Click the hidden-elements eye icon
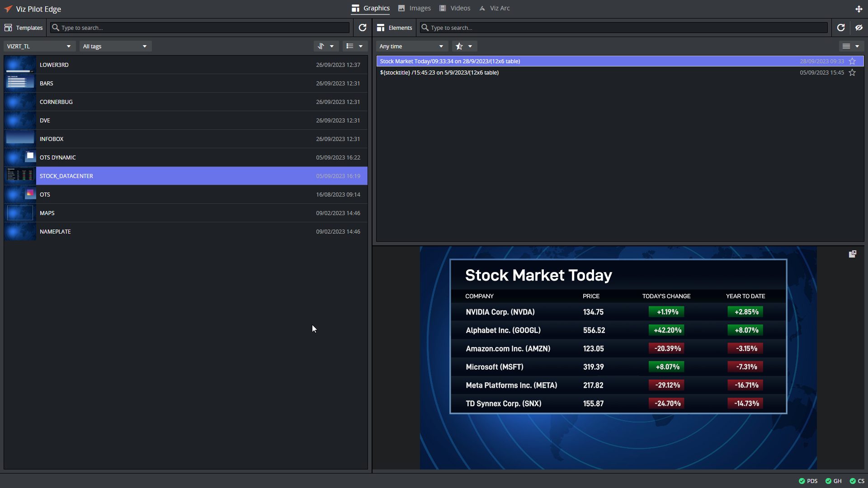868x488 pixels. [859, 28]
